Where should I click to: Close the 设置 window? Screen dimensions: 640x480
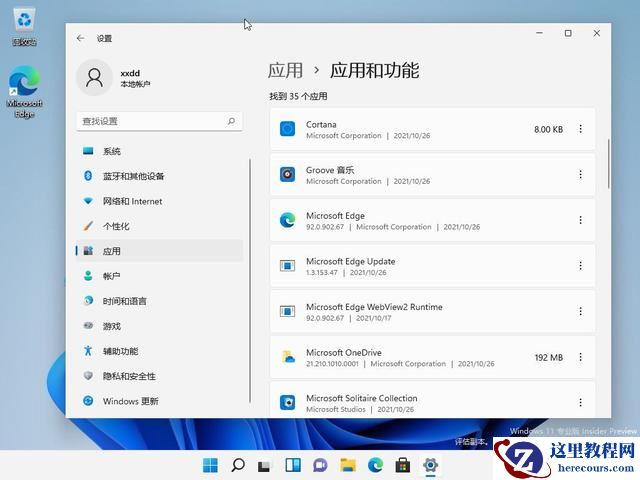(597, 33)
